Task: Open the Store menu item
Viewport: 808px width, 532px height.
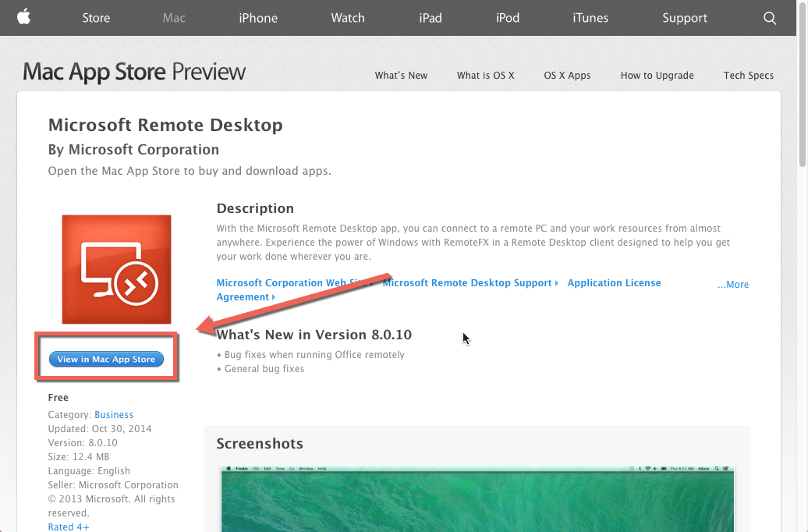Action: click(97, 18)
